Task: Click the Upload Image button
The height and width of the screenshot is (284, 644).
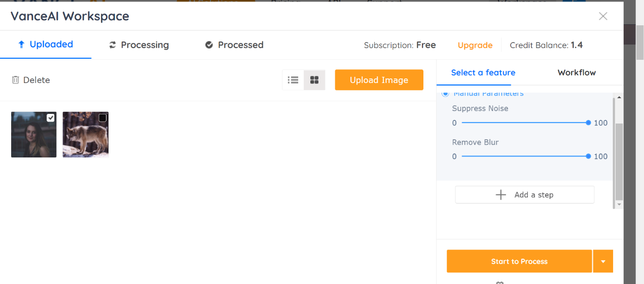Action: [379, 80]
